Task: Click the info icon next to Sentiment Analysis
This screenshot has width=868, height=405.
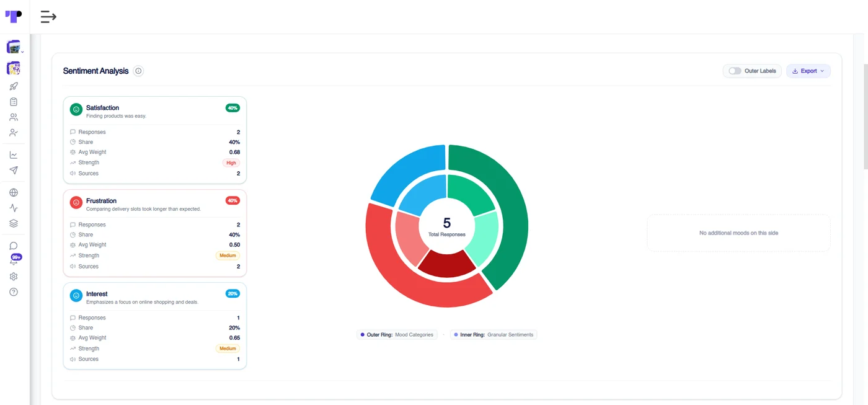Action: coord(138,71)
